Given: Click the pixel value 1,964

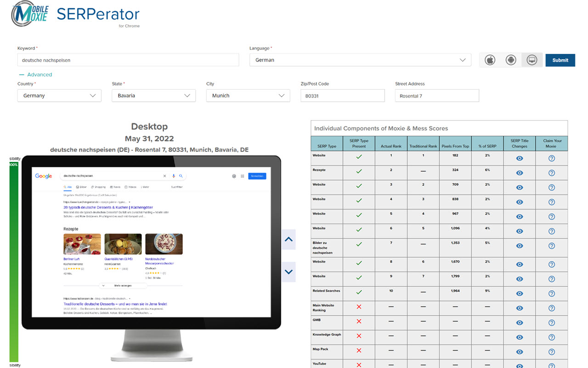Looking at the screenshot, I should point(455,291).
